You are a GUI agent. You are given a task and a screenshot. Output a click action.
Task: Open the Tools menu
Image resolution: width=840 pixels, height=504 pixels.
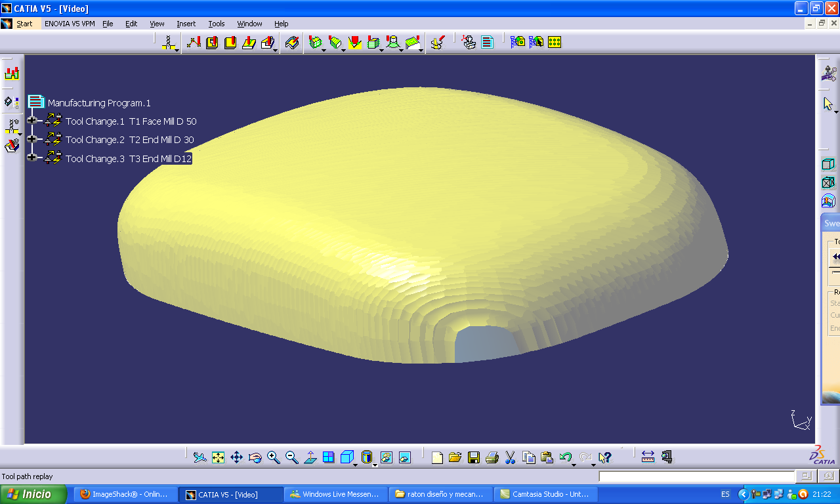click(x=217, y=24)
